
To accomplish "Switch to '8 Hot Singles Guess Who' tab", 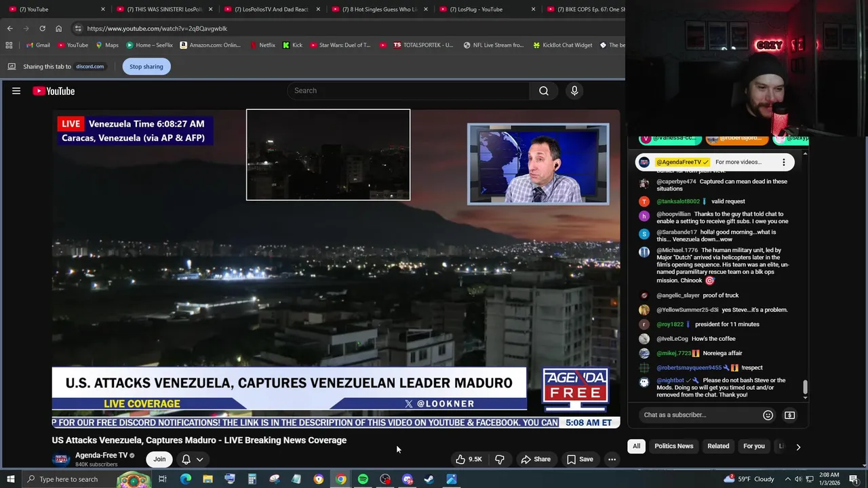I will point(380,9).
